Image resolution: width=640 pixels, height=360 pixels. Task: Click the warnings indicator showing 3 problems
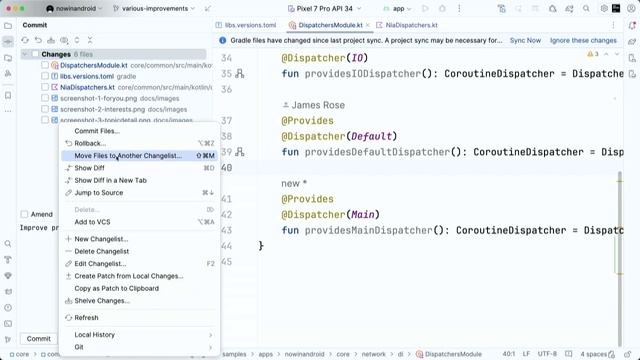point(593,54)
